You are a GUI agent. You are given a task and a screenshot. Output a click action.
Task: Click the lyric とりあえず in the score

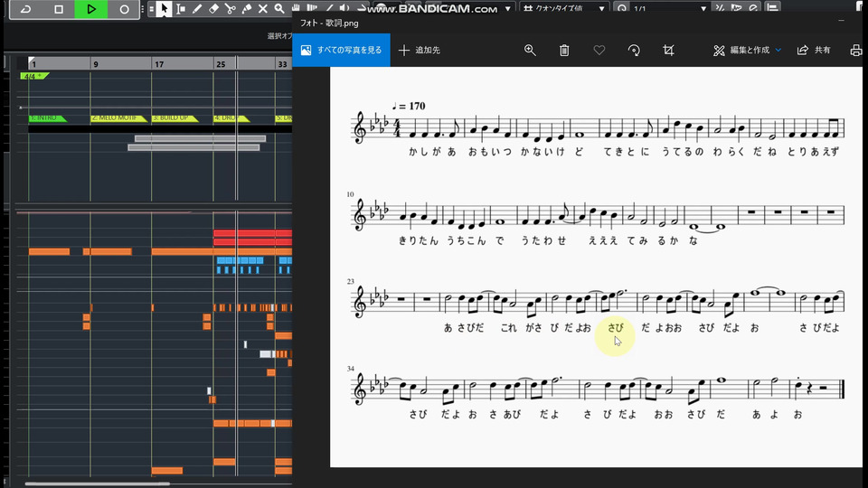pyautogui.click(x=813, y=152)
